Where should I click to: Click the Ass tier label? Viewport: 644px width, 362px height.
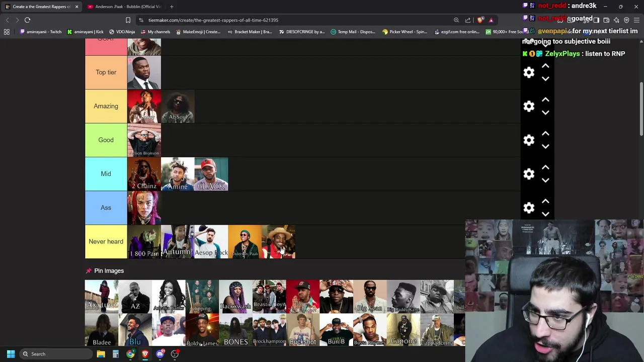[106, 208]
